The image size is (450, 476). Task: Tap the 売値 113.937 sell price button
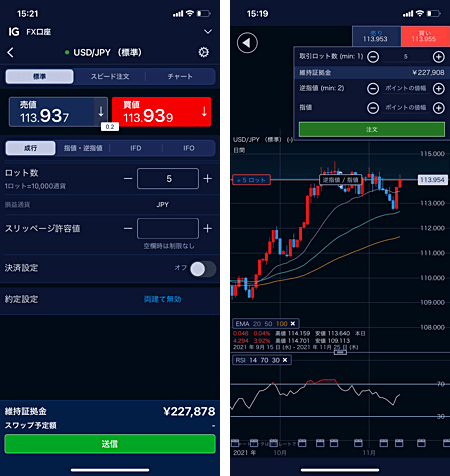58,112
